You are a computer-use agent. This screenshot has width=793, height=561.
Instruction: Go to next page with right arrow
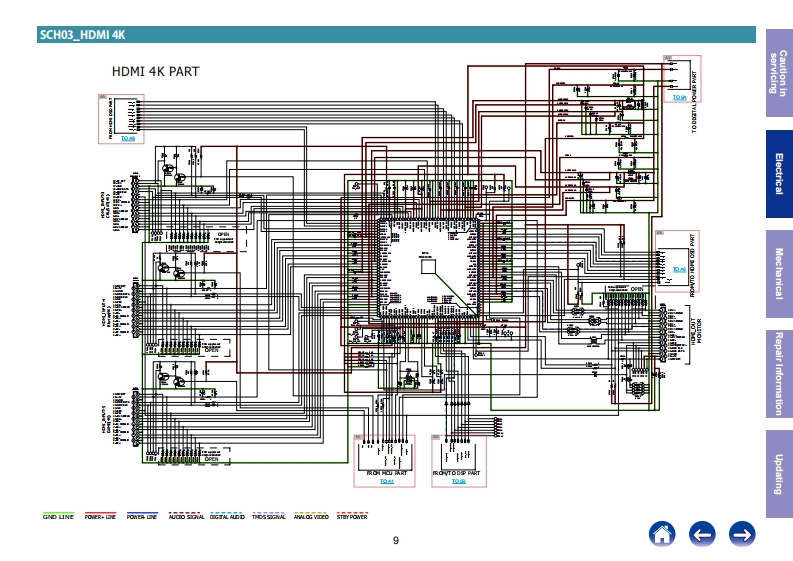[742, 534]
